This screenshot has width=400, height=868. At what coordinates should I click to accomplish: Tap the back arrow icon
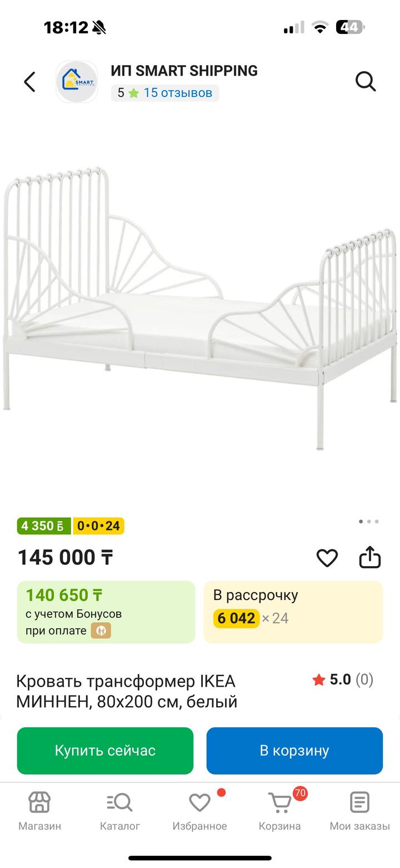point(30,82)
